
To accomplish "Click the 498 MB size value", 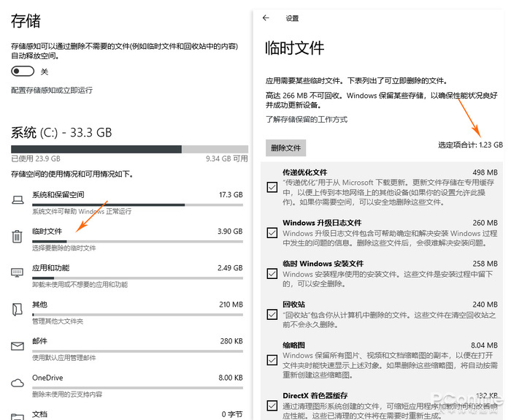I will click(x=485, y=172).
